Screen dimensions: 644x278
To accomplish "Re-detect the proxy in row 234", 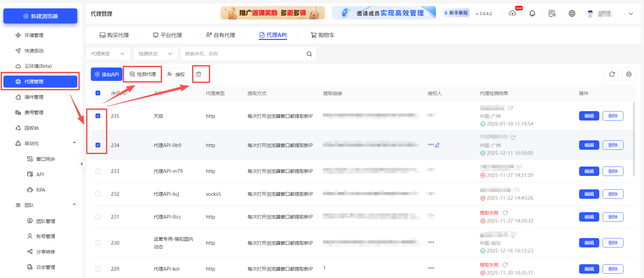I will tap(513, 137).
